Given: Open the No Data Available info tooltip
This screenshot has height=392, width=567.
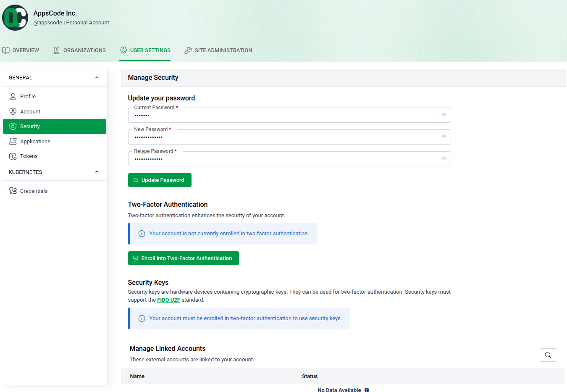Looking at the screenshot, I should 367,390.
